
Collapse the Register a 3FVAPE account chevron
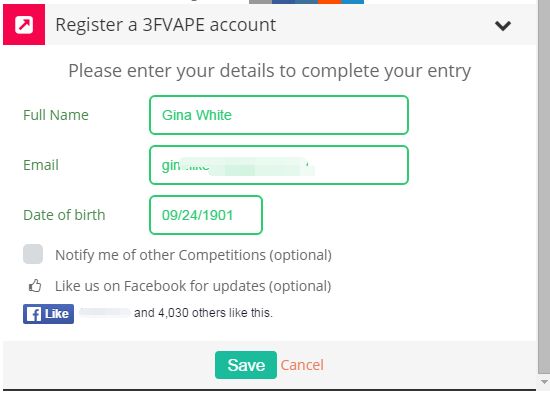(503, 25)
